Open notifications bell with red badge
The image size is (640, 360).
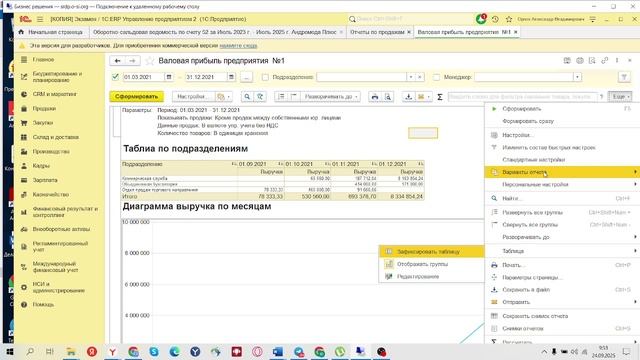(481, 19)
